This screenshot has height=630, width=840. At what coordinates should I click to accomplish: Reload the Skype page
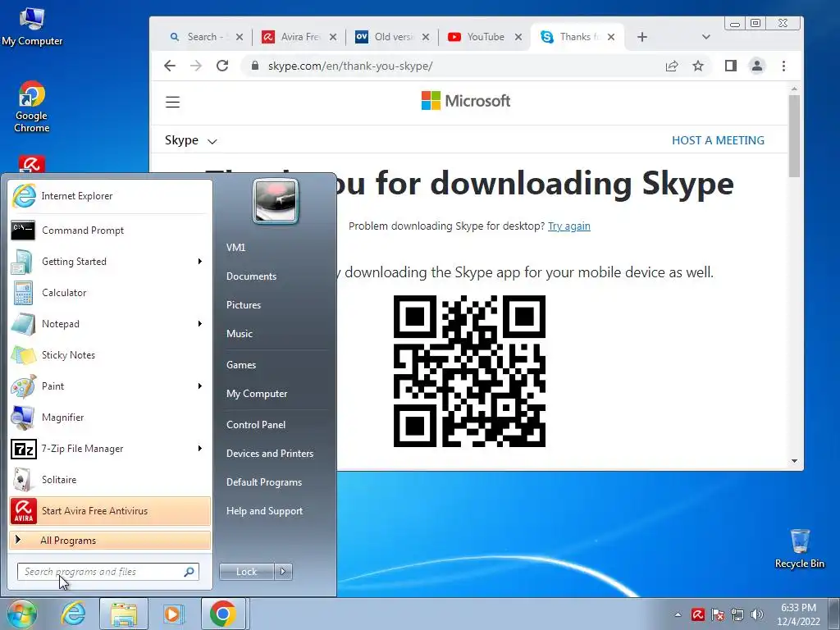[x=222, y=66]
